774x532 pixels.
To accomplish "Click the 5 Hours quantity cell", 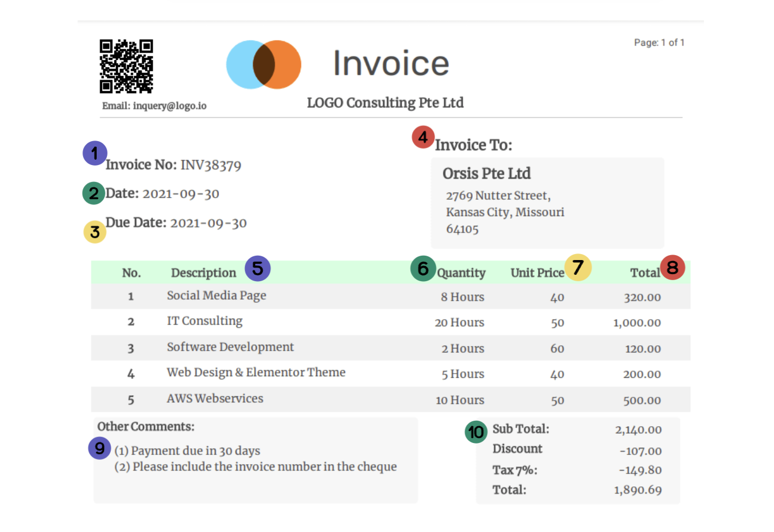I will (462, 374).
